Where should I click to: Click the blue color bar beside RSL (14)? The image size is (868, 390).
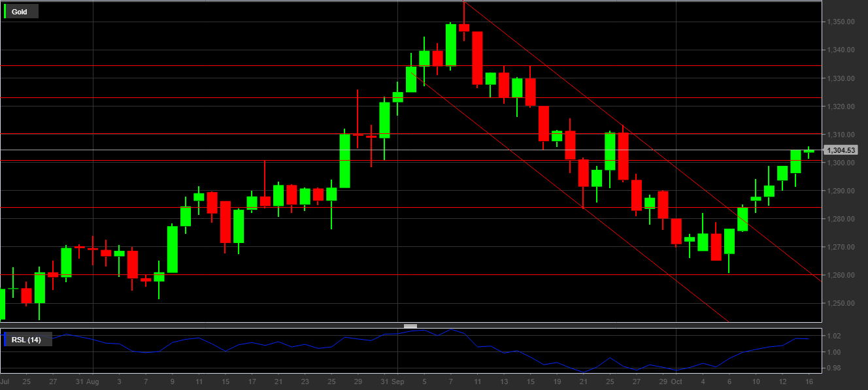point(6,340)
